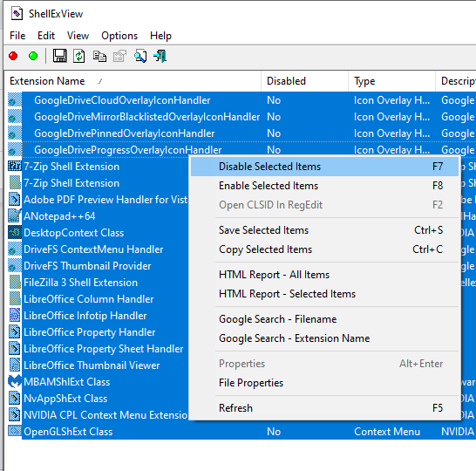Choose Copy Selected Items in context menu

(x=324, y=249)
